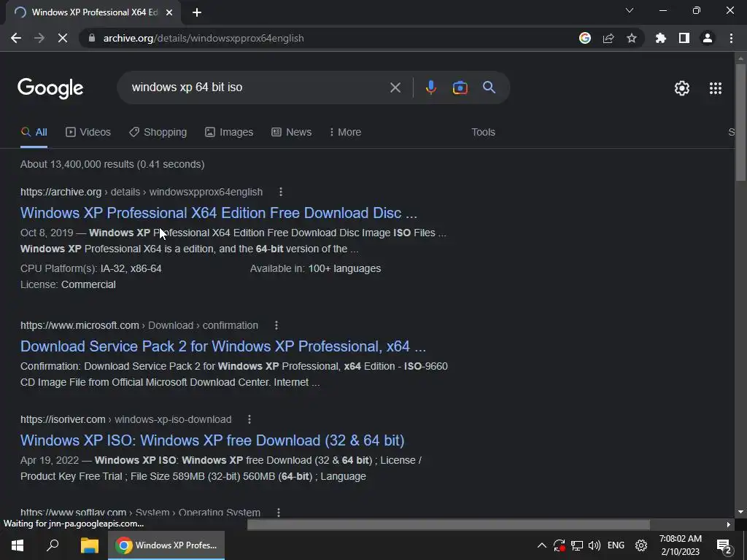
Task: Click the vertical scrollbar thumb
Action: point(740,122)
